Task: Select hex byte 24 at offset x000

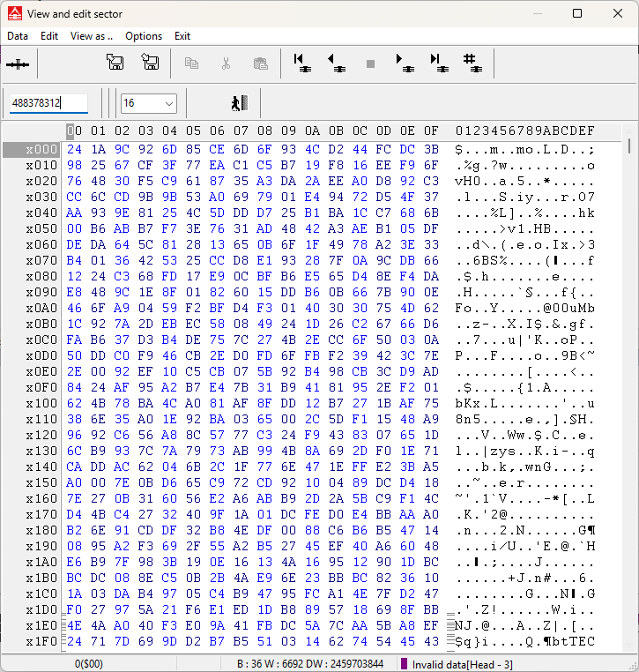Action: [74, 150]
